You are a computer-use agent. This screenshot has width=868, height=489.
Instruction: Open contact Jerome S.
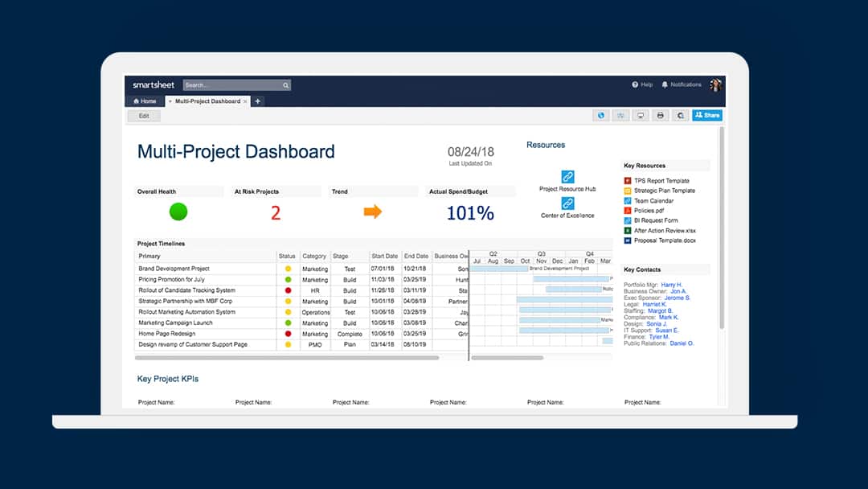677,298
